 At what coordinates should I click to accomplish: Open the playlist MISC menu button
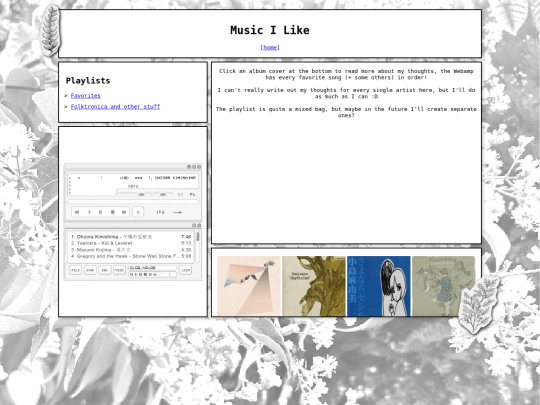(119, 270)
